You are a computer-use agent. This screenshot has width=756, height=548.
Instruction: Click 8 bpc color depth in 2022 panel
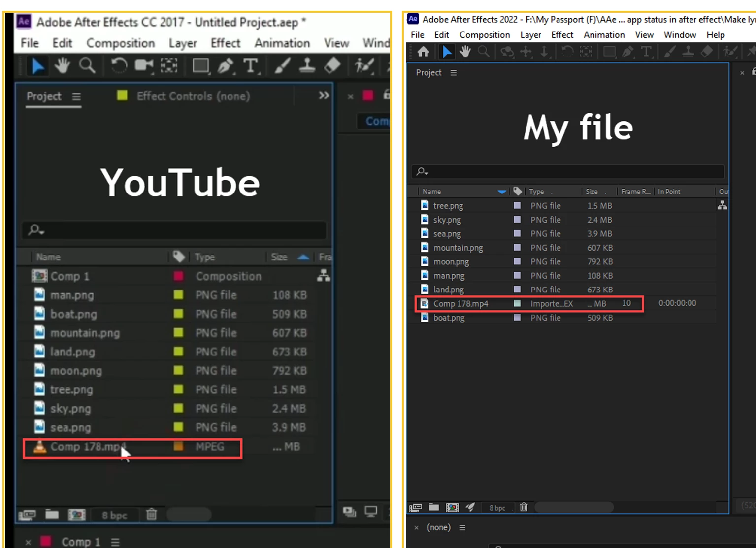pyautogui.click(x=497, y=508)
